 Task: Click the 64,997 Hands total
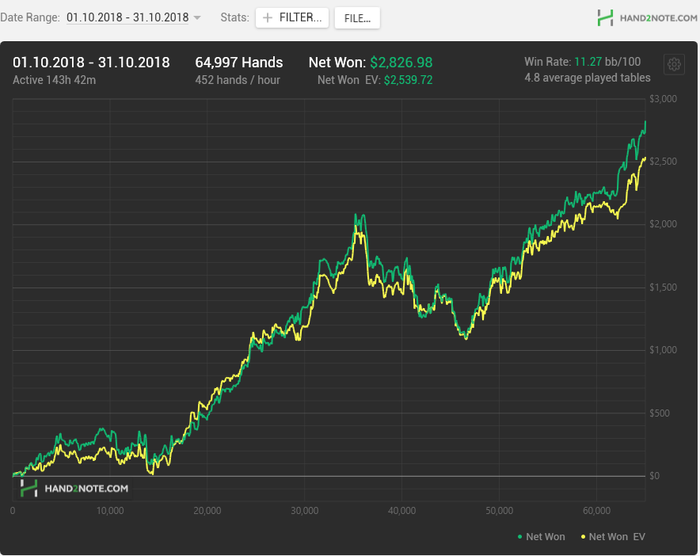click(x=239, y=63)
